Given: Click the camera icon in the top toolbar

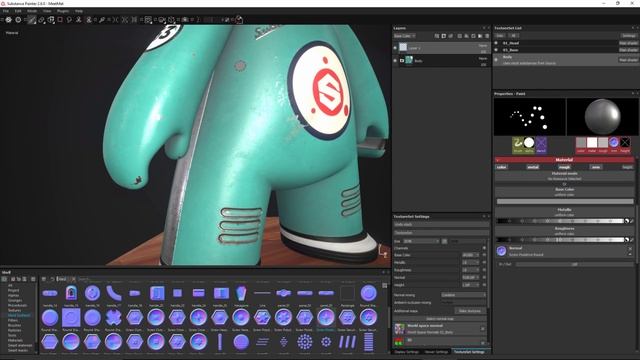Looking at the screenshot, I should pyautogui.click(x=185, y=20).
